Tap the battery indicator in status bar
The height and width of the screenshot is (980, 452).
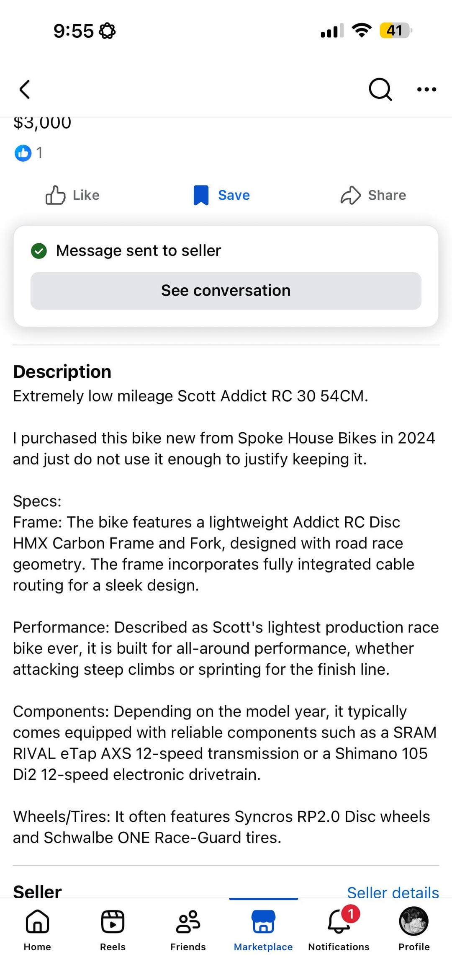click(395, 31)
